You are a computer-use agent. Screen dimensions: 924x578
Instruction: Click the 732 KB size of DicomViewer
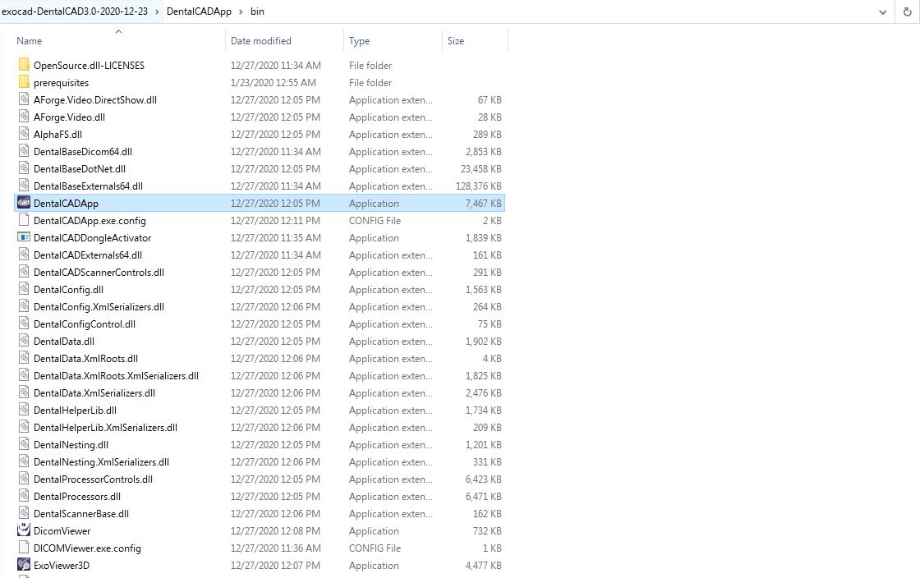point(487,531)
